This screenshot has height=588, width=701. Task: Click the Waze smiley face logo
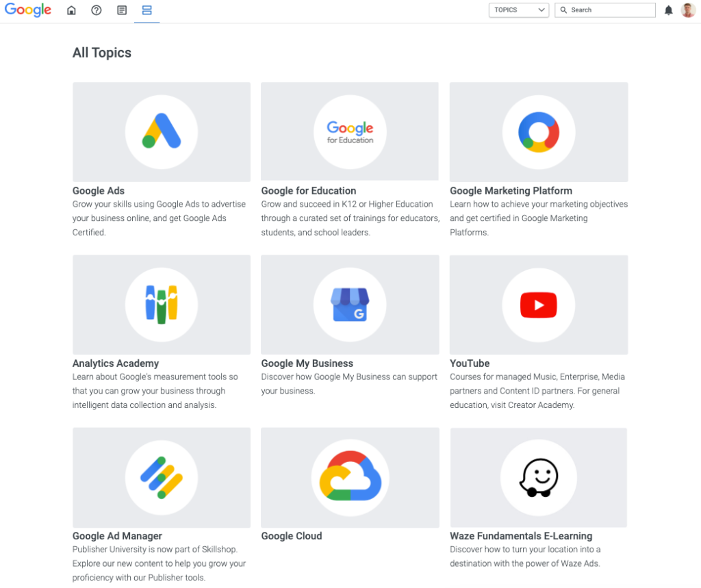(x=538, y=477)
